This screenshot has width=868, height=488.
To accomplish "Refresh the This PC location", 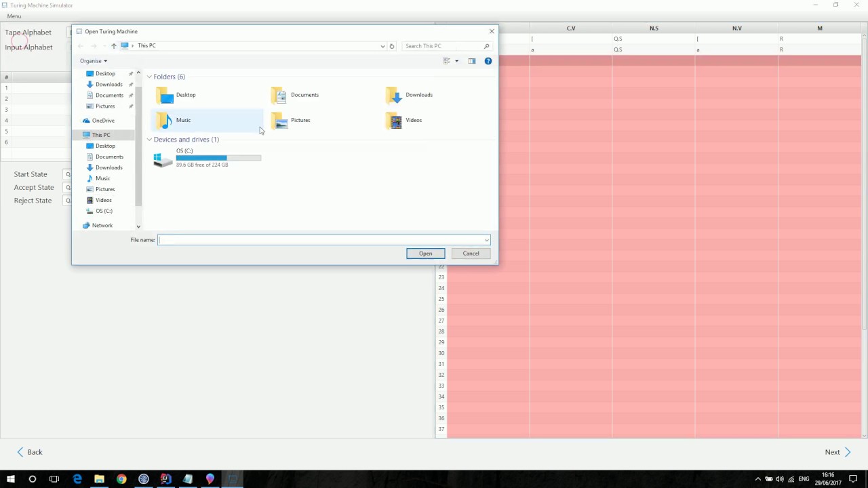I will tap(392, 46).
